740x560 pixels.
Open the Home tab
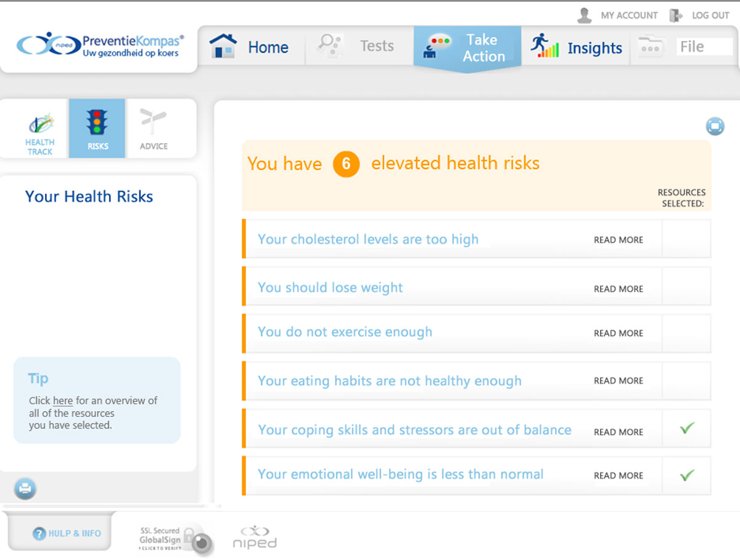(251, 47)
